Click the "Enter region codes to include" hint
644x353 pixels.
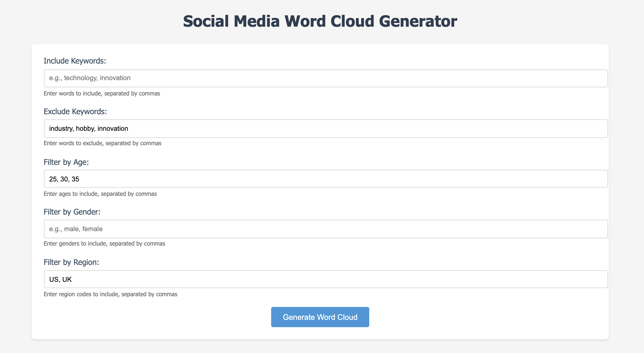pos(110,294)
